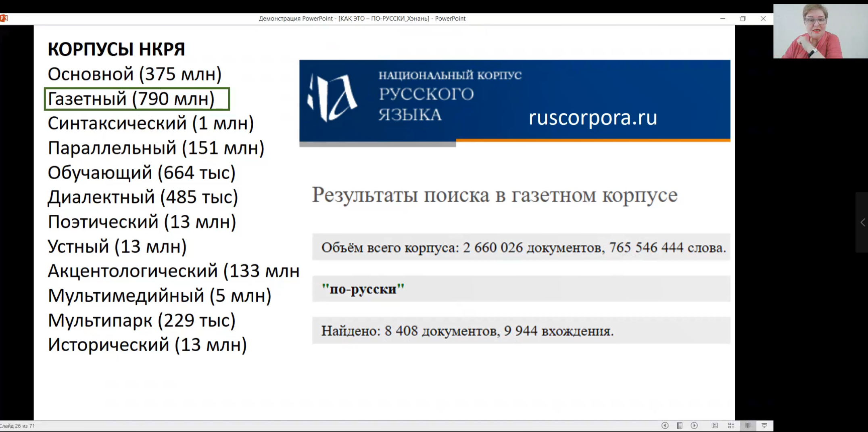Click 'Мультипарк (229 тыс)' line
The image size is (868, 432).
tap(142, 321)
